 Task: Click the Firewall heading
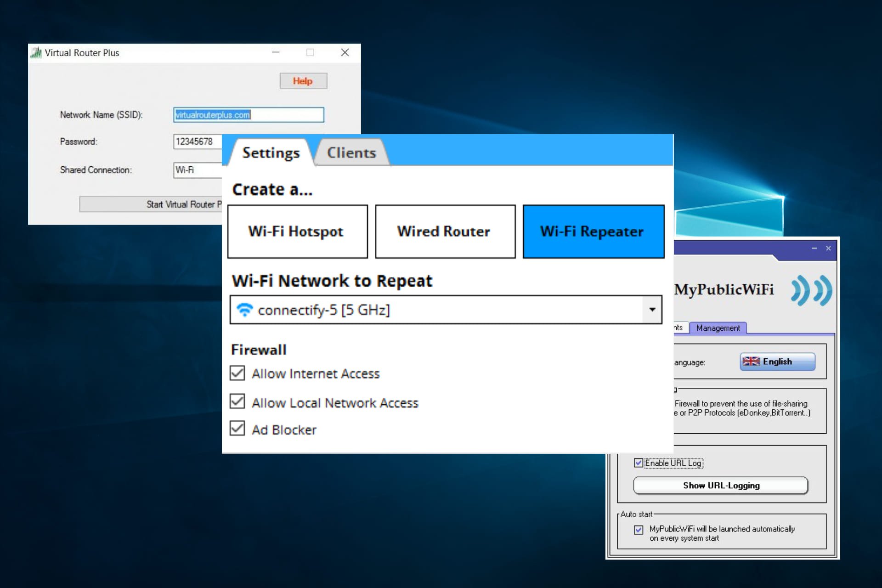259,350
